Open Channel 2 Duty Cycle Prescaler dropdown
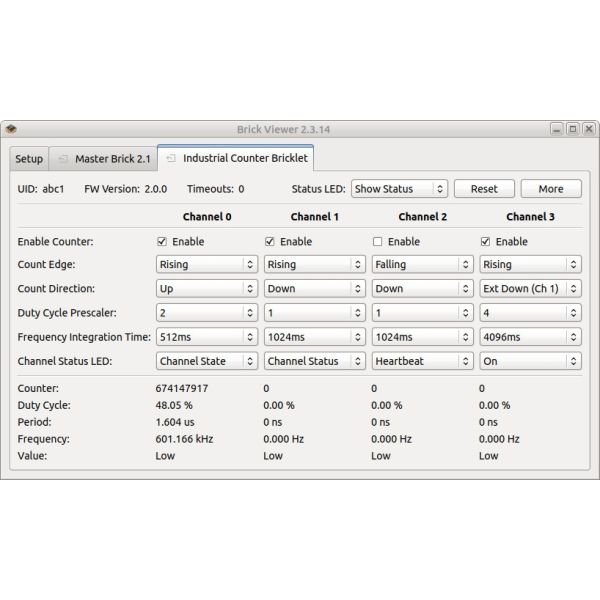This screenshot has height=600, width=600. point(422,313)
